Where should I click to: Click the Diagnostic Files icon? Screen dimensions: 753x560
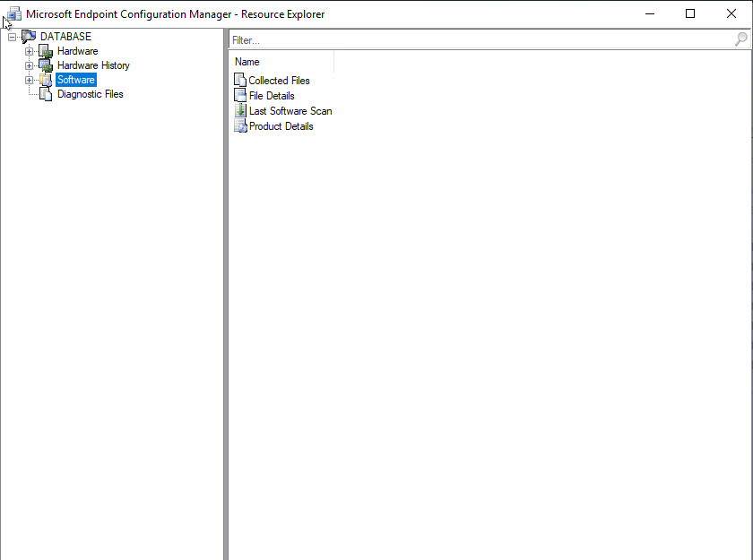click(46, 94)
